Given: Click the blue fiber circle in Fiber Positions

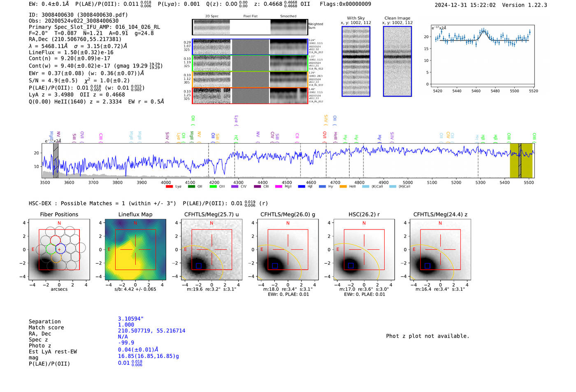Looking at the screenshot, I should (60, 248).
